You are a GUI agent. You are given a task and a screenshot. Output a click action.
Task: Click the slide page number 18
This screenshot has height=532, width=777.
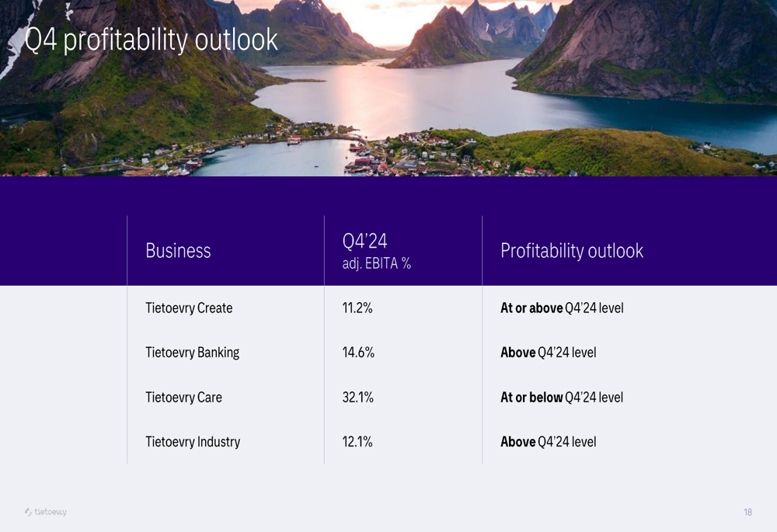point(747,513)
